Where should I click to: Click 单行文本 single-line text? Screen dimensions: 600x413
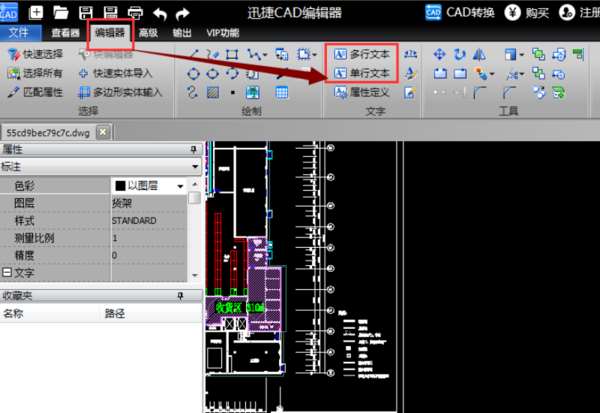pos(362,73)
